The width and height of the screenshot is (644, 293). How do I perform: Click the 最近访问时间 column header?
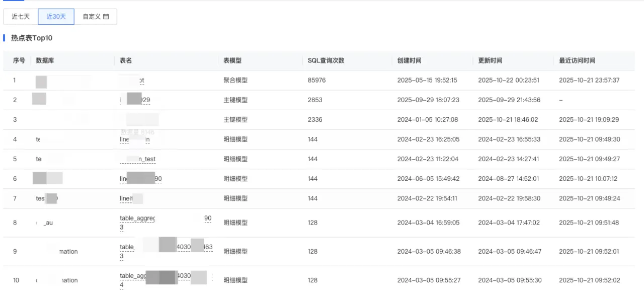click(577, 61)
